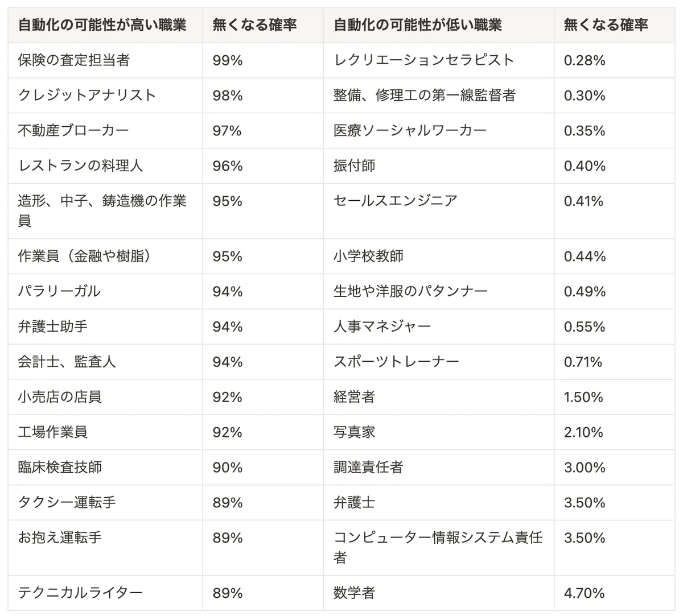Click the レクリエーションセラピスト cell

(439, 60)
